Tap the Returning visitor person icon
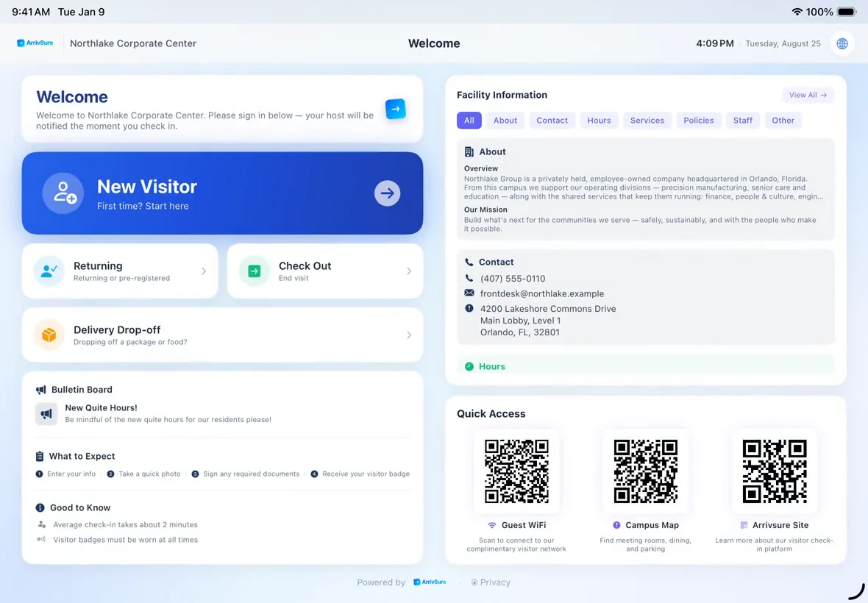This screenshot has width=868, height=603. tap(49, 271)
